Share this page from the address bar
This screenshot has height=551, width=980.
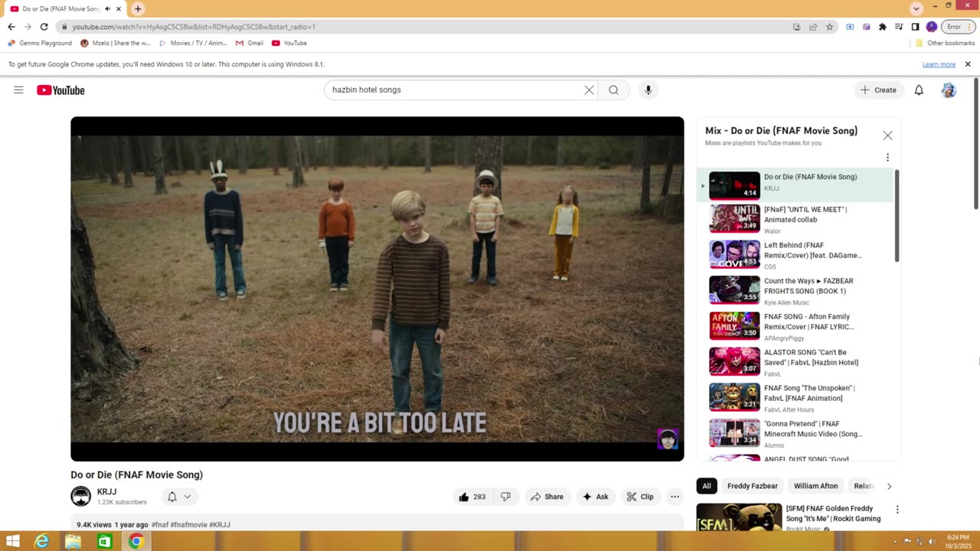point(813,27)
